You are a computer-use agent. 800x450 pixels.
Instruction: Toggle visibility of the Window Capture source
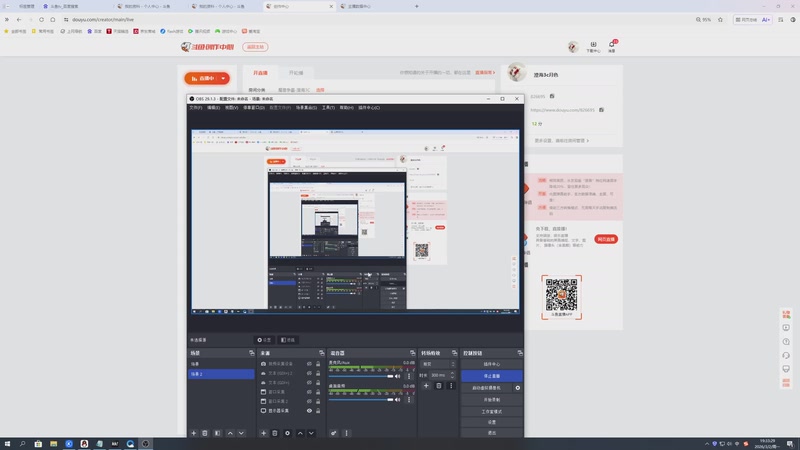click(309, 392)
